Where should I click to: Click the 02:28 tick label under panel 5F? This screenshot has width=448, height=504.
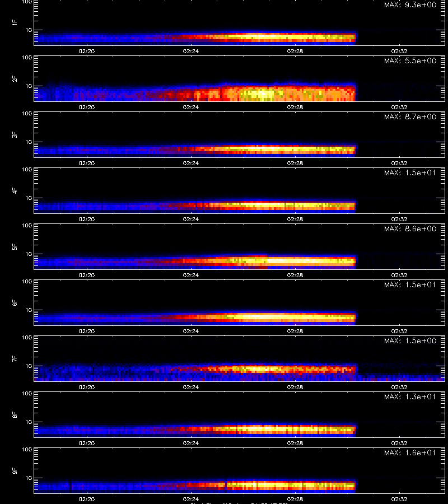pos(295,275)
